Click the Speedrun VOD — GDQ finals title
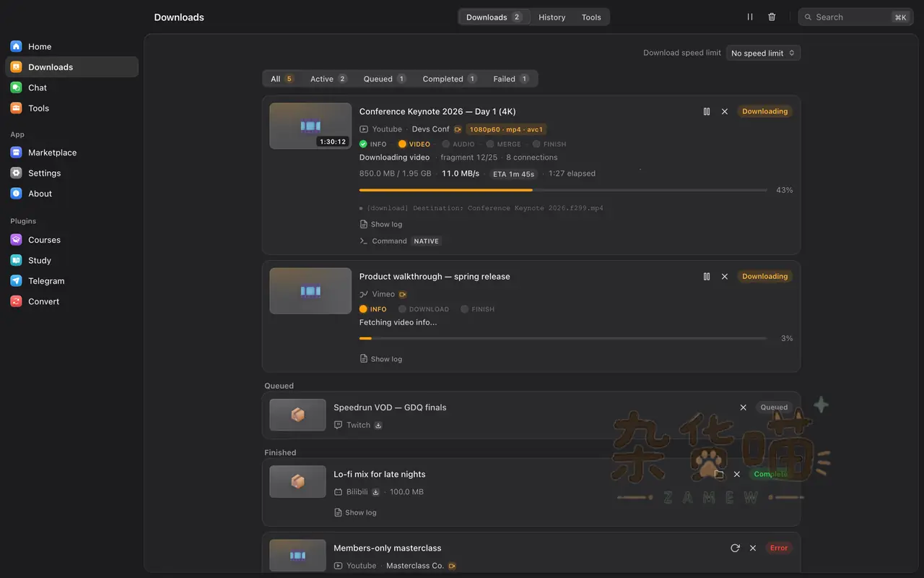The width and height of the screenshot is (924, 578). (x=390, y=407)
